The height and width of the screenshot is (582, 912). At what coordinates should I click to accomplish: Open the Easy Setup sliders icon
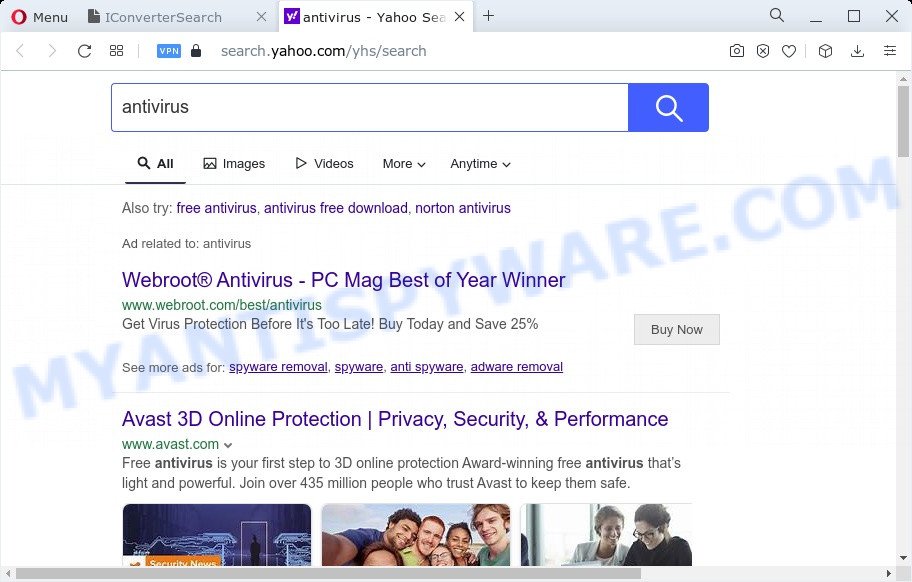890,51
